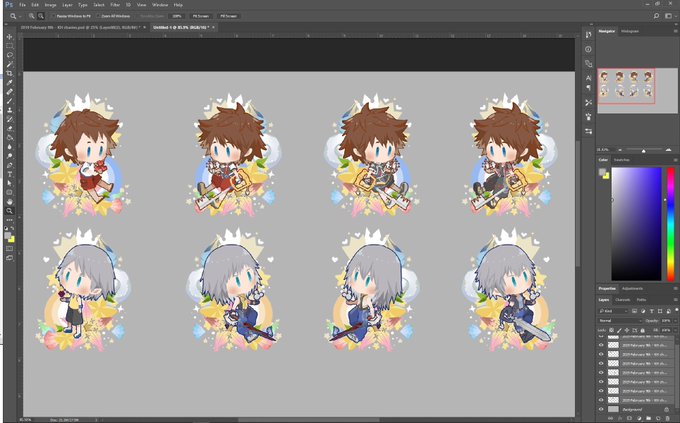This screenshot has width=680, height=423.
Task: Select the Lasso tool
Action: point(10,55)
